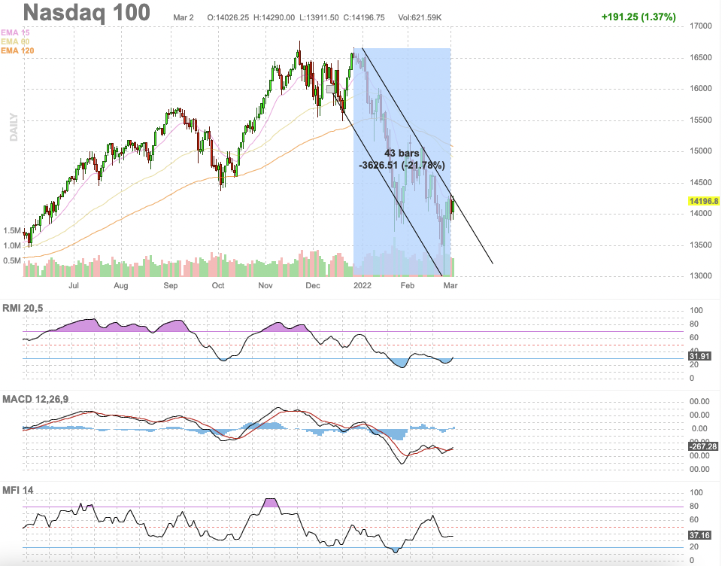The width and height of the screenshot is (728, 566).
Task: Click the yellow 14196.8 current price tag
Action: (x=704, y=201)
